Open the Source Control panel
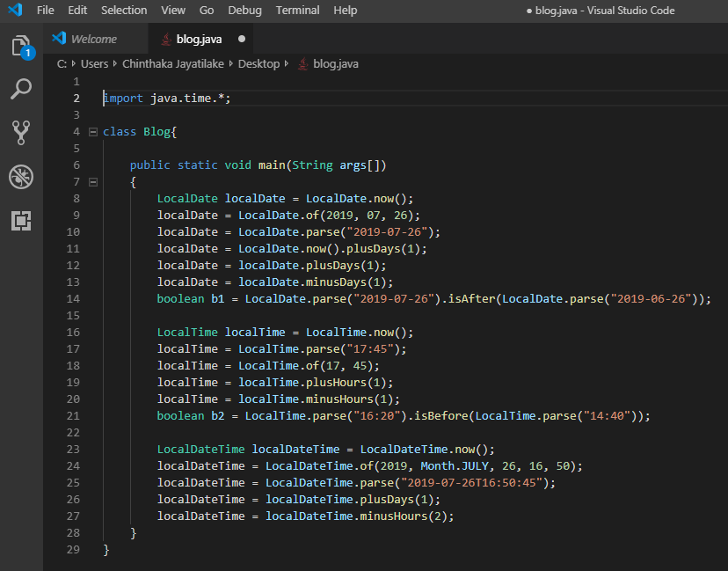Viewport: 728px width, 571px height. click(21, 133)
